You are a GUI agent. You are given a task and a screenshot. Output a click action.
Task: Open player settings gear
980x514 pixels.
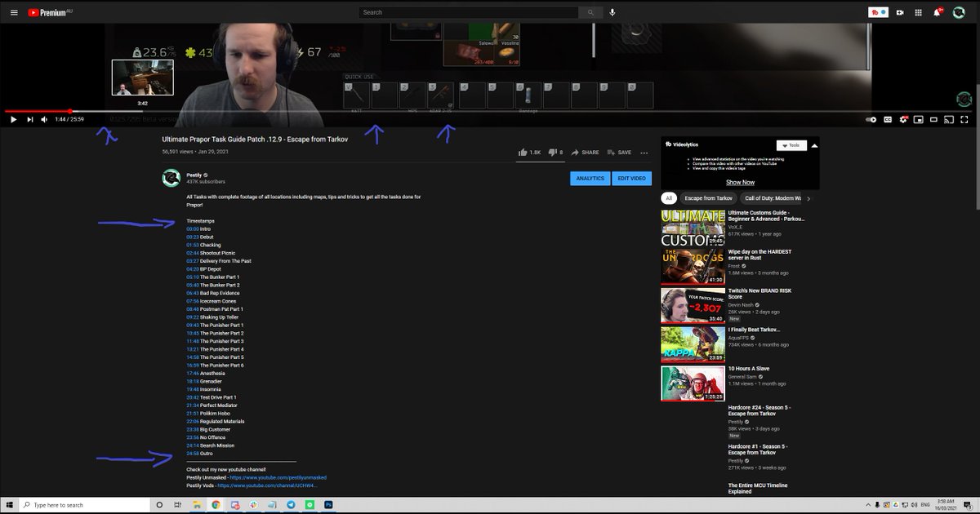click(903, 119)
